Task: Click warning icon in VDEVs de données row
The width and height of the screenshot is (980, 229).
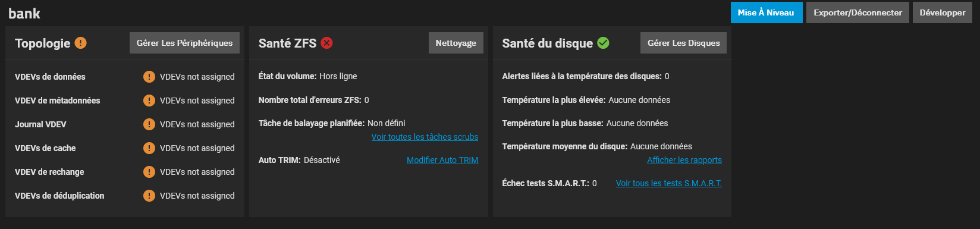Action: coord(149,77)
